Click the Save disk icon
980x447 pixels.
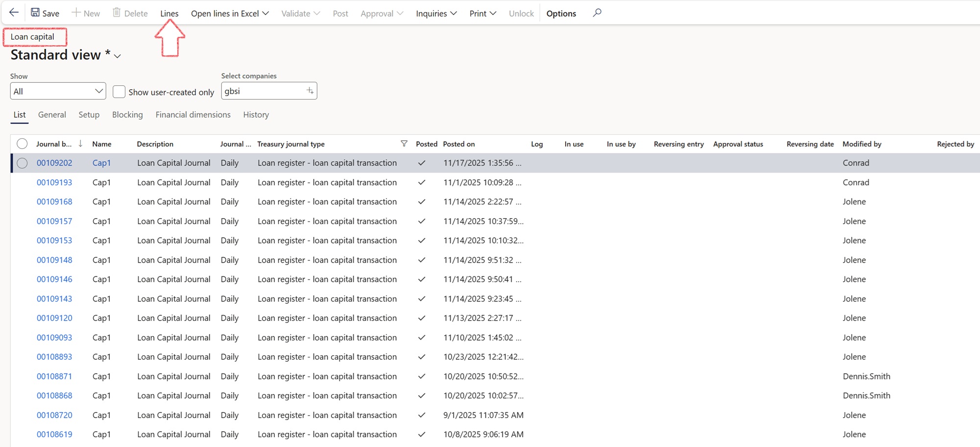click(x=35, y=13)
